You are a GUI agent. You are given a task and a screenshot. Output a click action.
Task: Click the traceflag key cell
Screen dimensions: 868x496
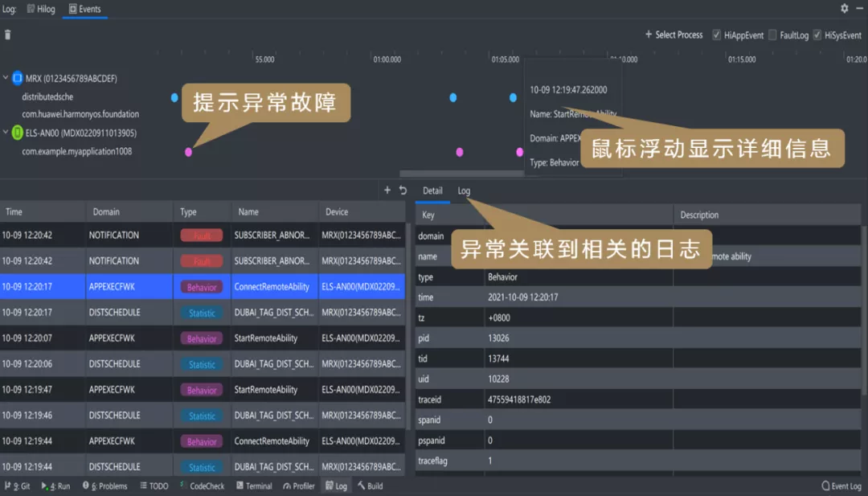[449, 461]
